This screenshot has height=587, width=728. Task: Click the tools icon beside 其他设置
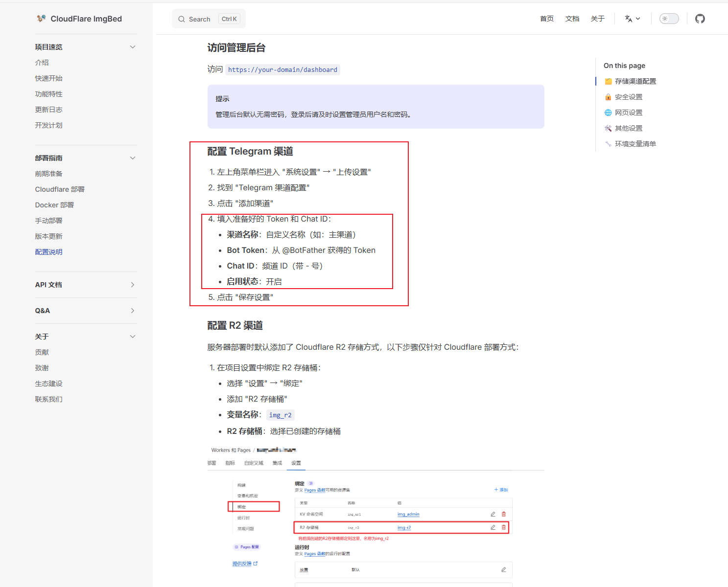coord(608,128)
